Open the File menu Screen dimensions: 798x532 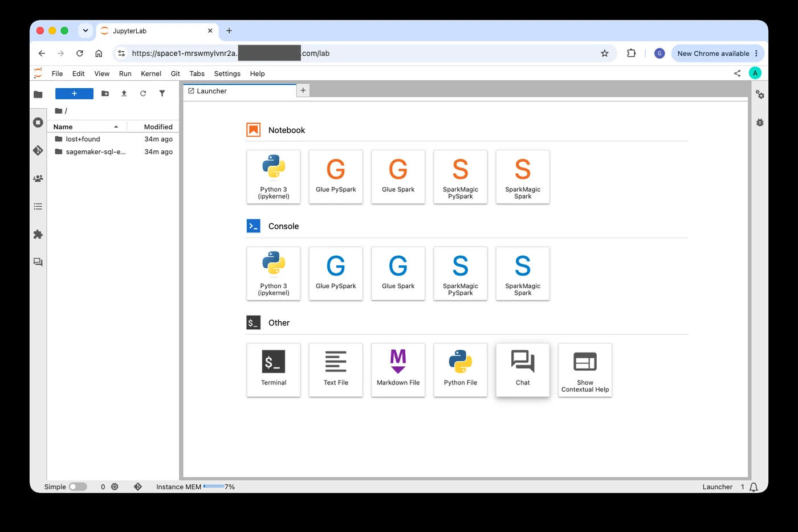point(57,73)
